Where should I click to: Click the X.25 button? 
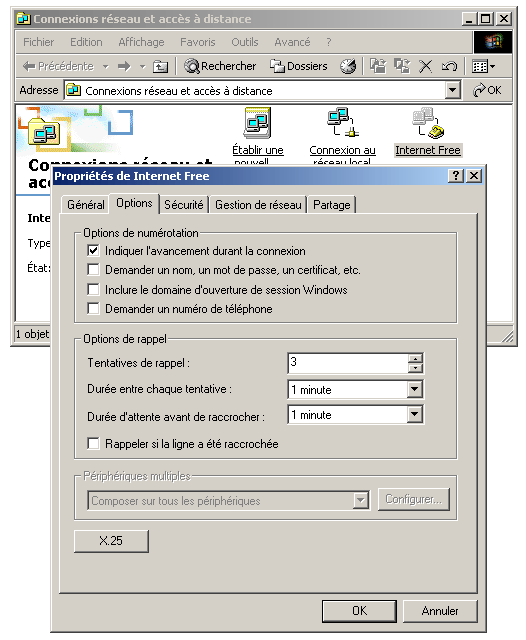tap(111, 541)
